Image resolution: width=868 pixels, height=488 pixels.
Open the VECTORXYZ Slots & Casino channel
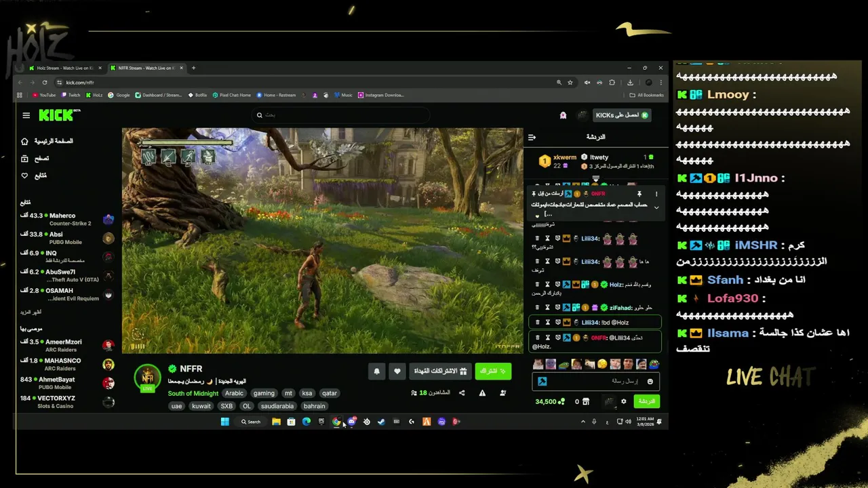click(x=68, y=402)
